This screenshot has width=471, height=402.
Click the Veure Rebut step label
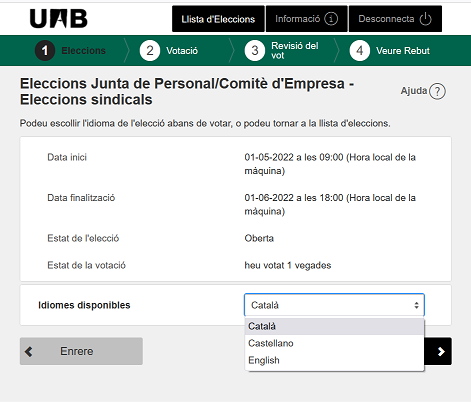tap(403, 51)
